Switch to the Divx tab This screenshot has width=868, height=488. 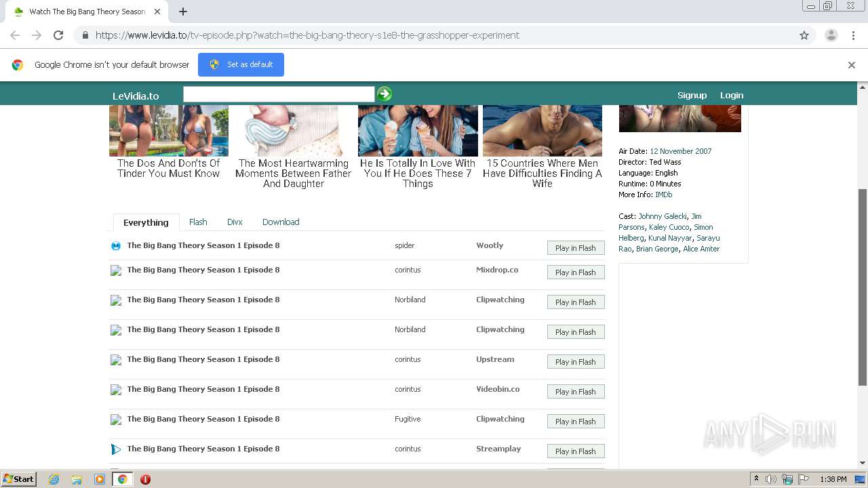click(x=235, y=222)
